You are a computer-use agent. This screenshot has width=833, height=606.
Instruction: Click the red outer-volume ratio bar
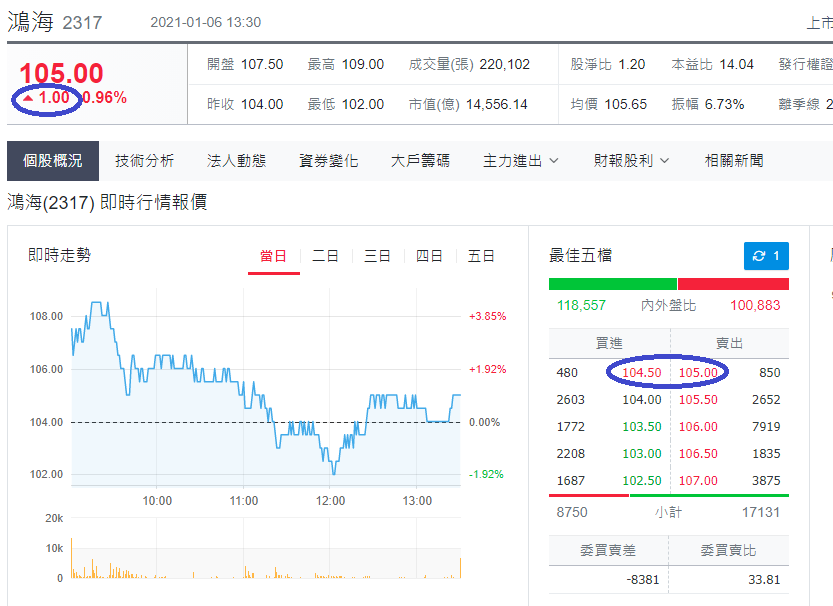[733, 284]
